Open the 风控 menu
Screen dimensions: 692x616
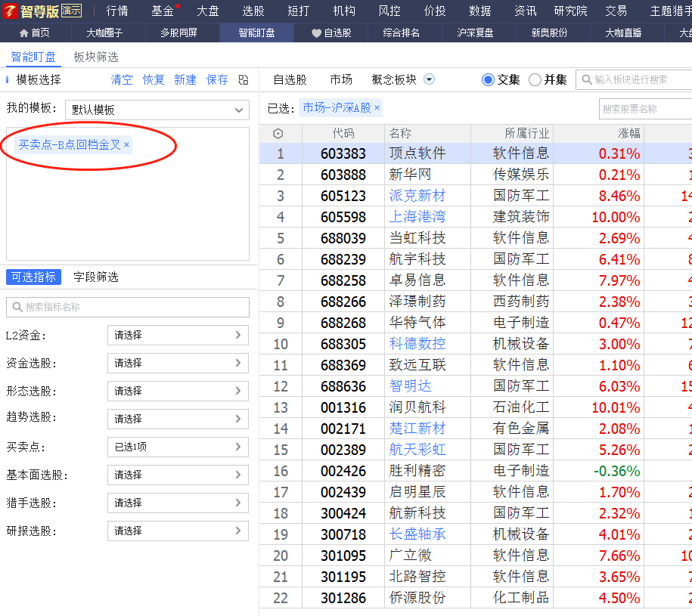389,11
